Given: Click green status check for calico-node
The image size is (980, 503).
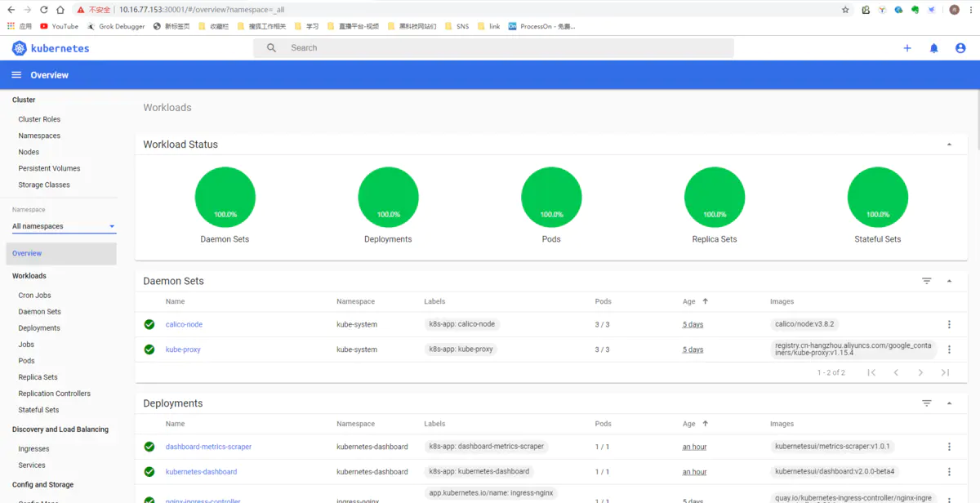Looking at the screenshot, I should coord(149,324).
